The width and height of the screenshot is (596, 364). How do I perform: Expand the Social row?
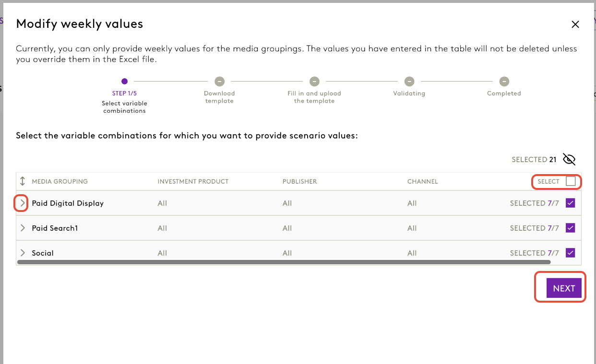[x=22, y=253]
